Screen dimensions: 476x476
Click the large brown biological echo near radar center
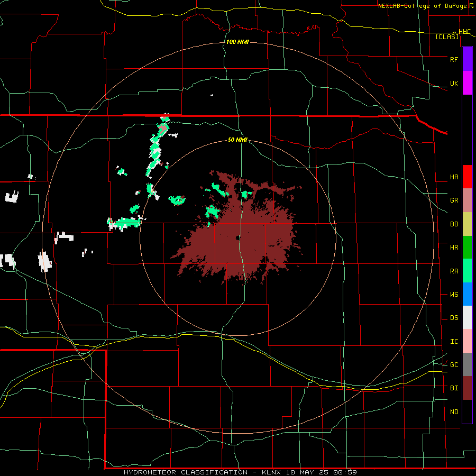240,237
